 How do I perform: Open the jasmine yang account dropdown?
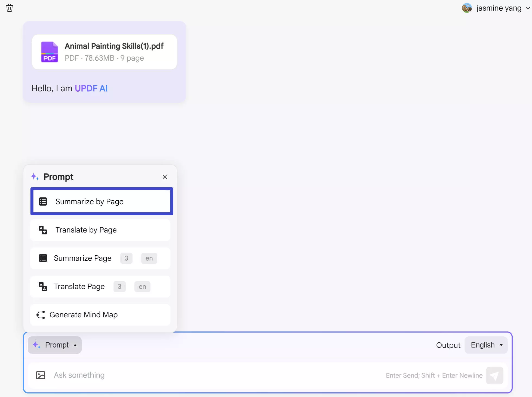pyautogui.click(x=496, y=8)
